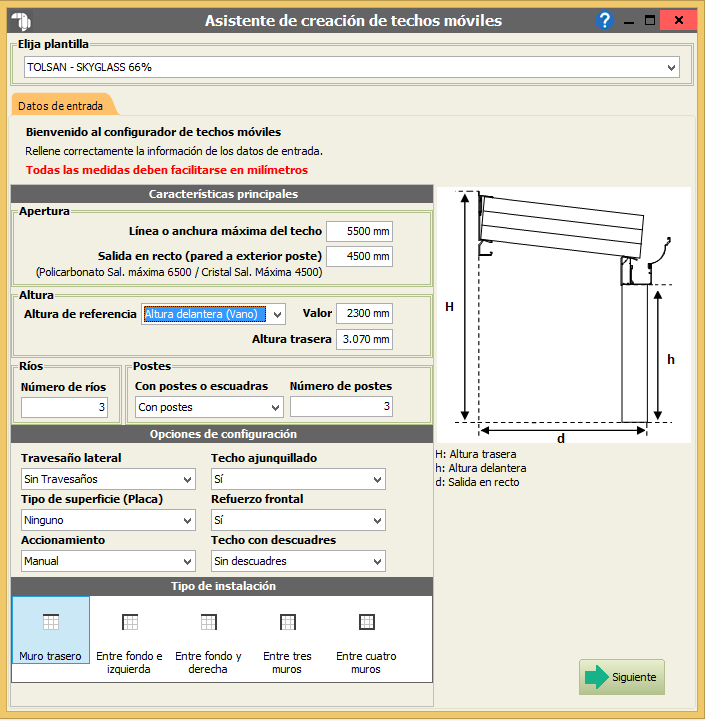Close the assistant window
This screenshot has height=721, width=705.
coord(678,21)
